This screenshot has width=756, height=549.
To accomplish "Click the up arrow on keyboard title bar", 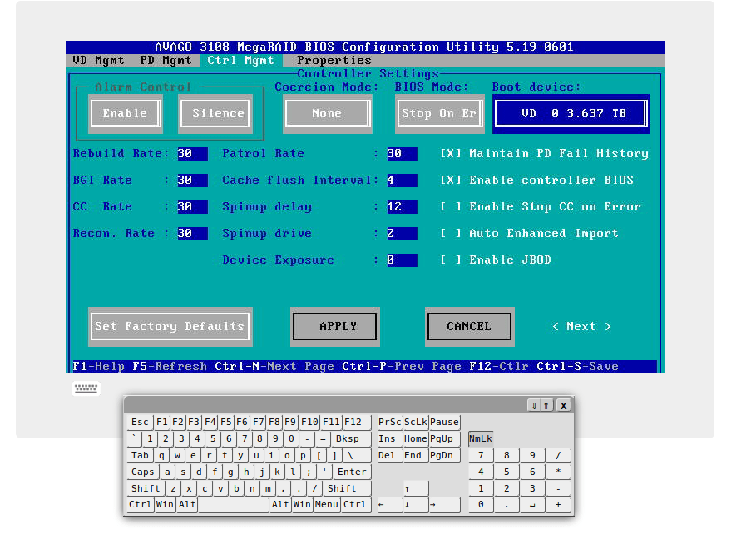I will tap(546, 405).
